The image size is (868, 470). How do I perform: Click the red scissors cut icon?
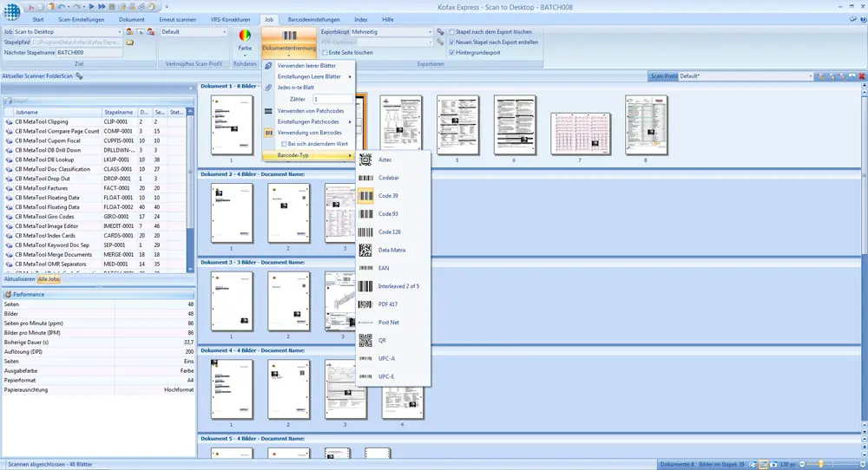[30, 7]
